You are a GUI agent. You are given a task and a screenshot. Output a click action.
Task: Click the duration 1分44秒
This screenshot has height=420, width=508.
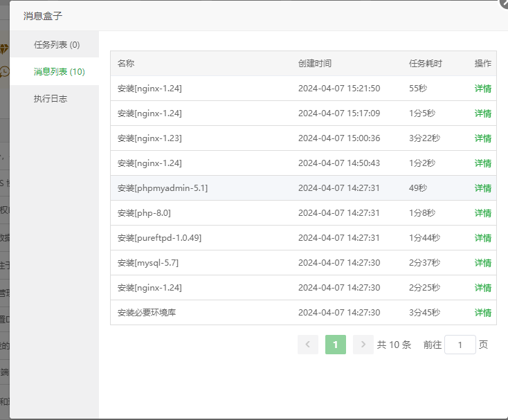tap(424, 238)
